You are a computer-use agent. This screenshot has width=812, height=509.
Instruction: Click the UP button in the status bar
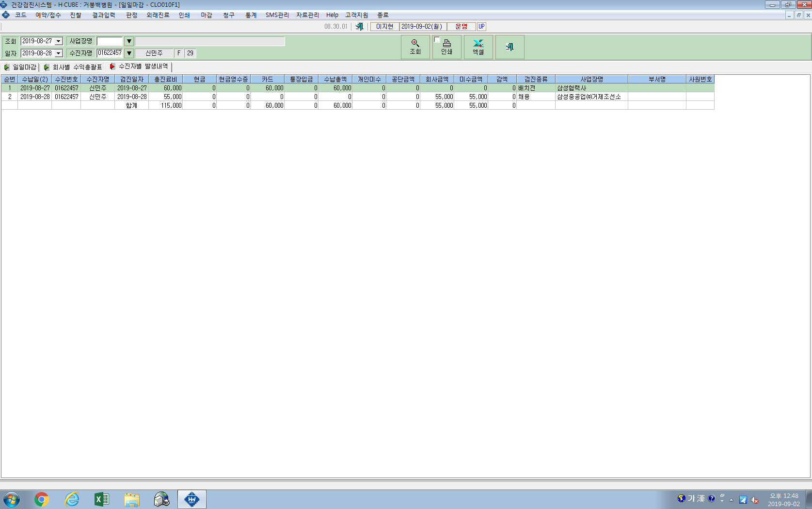click(x=481, y=27)
